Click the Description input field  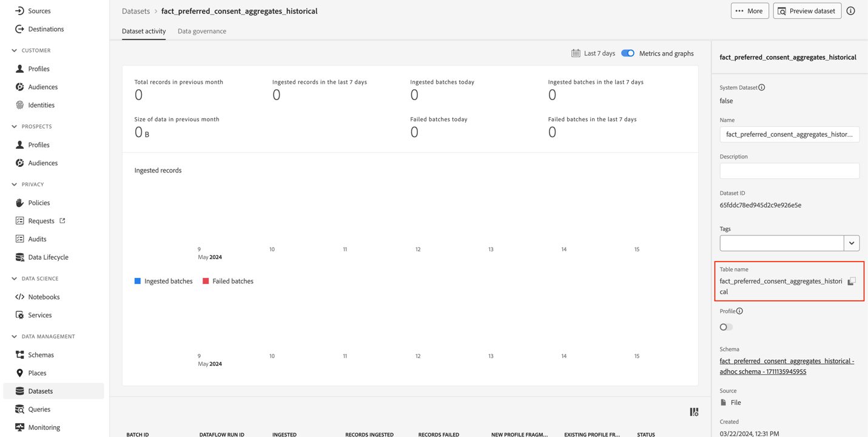789,171
